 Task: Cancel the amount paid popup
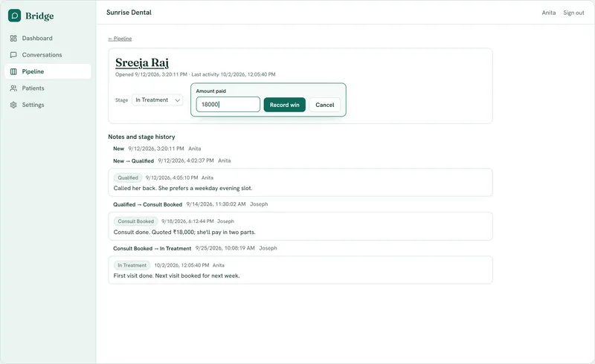pos(325,105)
